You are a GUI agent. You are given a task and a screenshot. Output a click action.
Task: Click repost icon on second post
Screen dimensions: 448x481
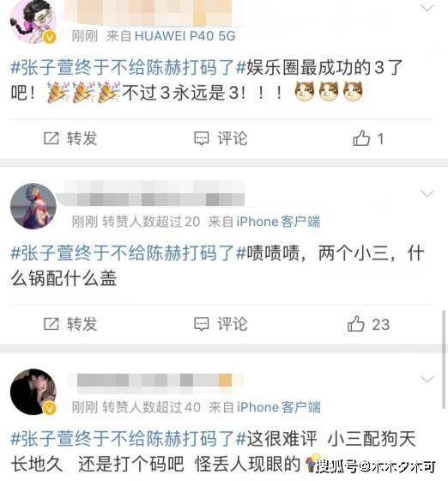(51, 324)
